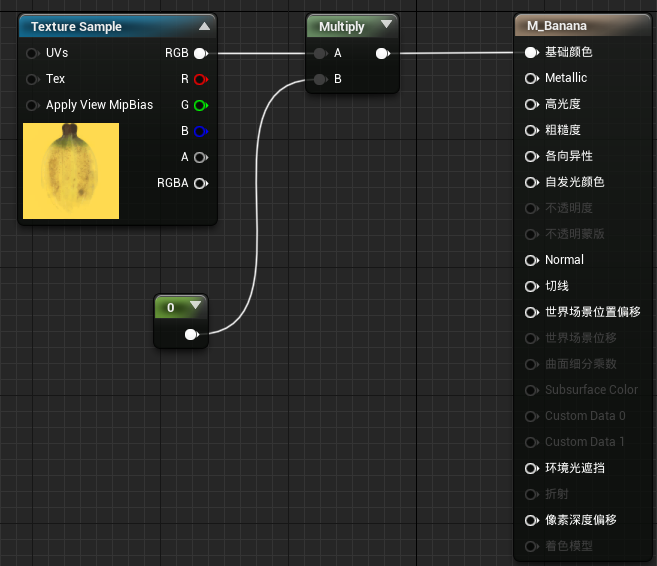Click the Metallic input pin

[x=532, y=78]
